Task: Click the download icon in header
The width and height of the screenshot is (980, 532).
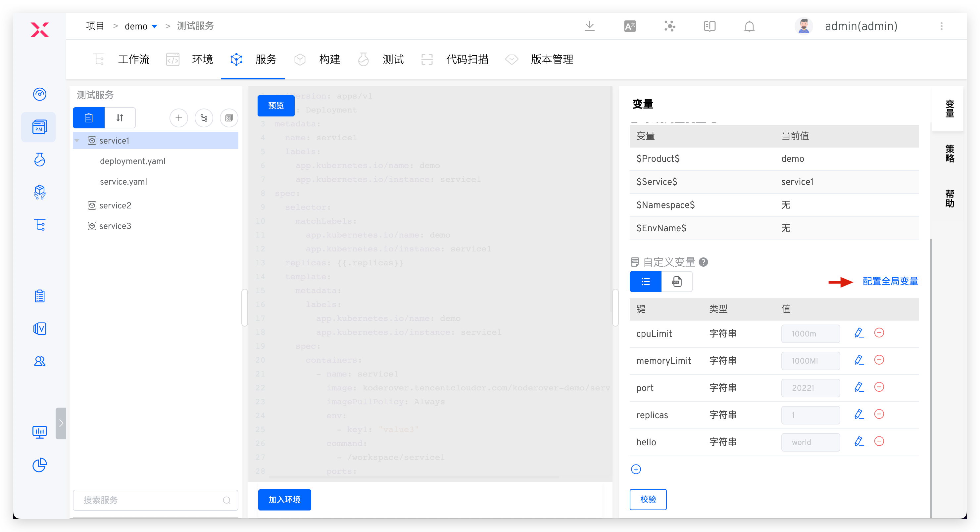Action: tap(589, 26)
